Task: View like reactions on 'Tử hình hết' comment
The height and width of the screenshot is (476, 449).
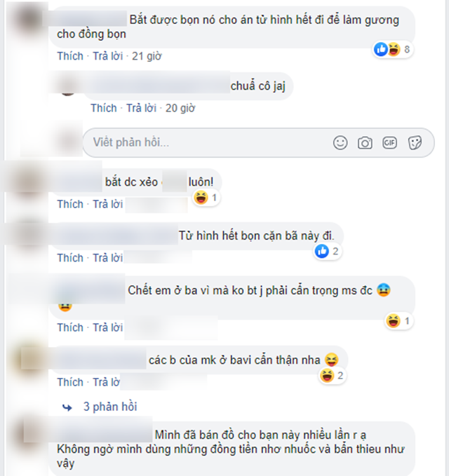Action: point(328,252)
